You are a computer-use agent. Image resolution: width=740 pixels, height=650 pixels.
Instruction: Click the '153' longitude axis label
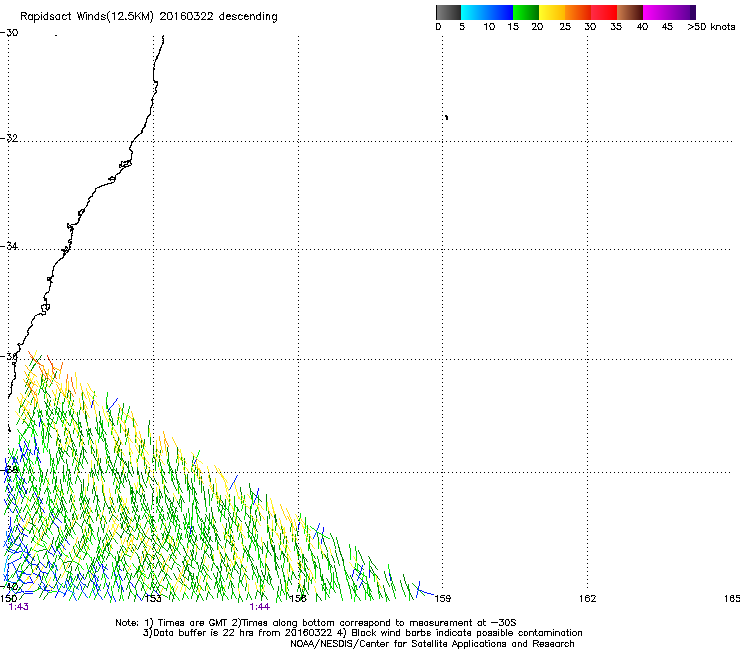(x=153, y=599)
